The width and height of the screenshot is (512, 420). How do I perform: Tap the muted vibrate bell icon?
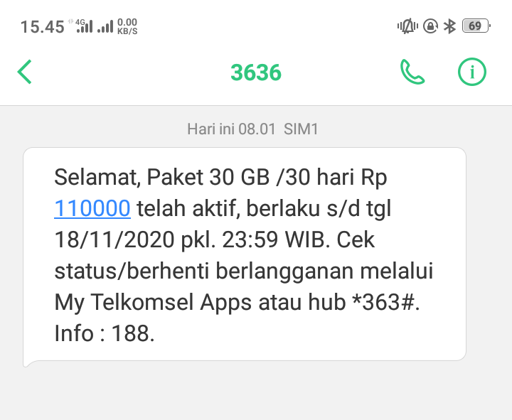point(407,26)
